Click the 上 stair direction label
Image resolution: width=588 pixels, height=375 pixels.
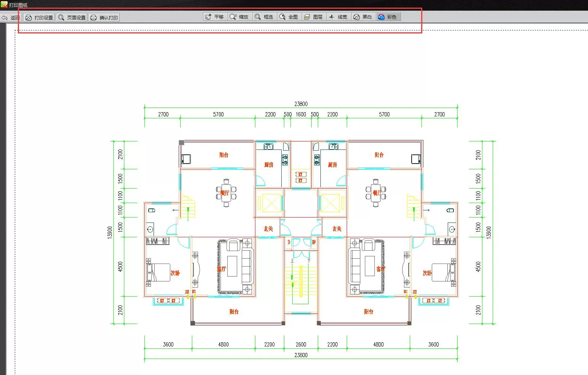tap(292, 261)
